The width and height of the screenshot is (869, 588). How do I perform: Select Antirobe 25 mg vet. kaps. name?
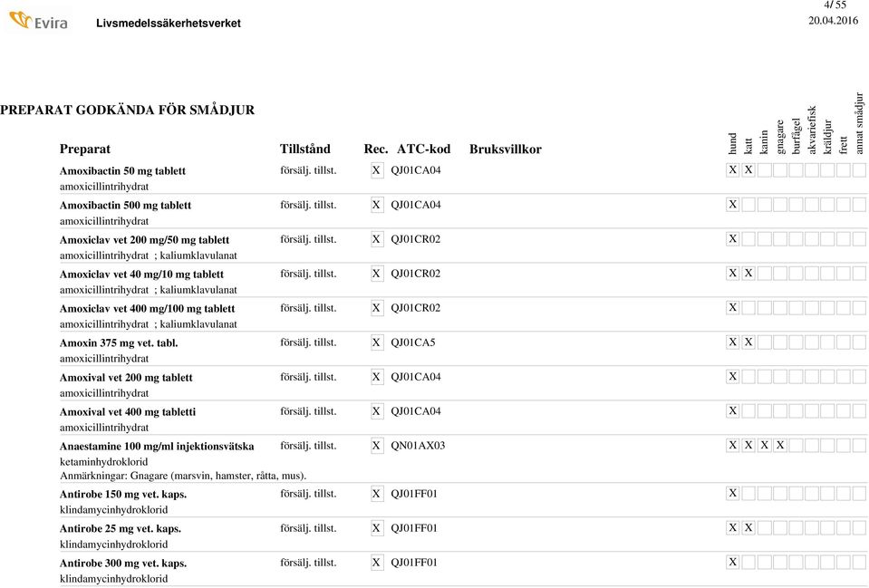[x=121, y=528]
